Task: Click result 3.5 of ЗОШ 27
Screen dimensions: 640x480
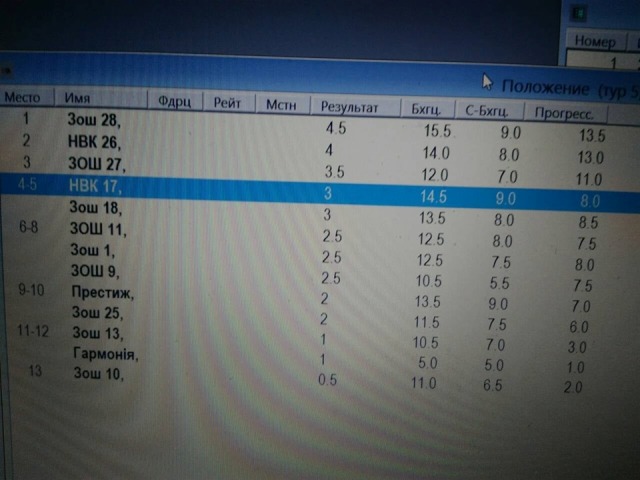Action: pos(334,172)
